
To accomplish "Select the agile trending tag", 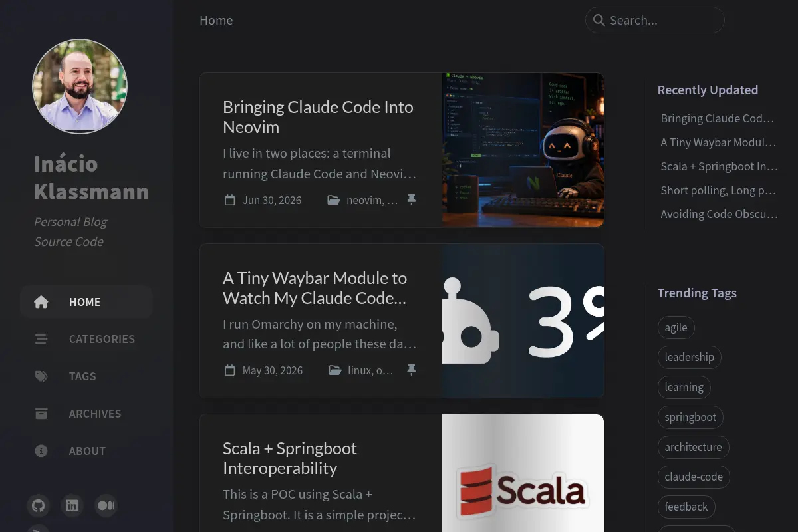I will pyautogui.click(x=676, y=327).
